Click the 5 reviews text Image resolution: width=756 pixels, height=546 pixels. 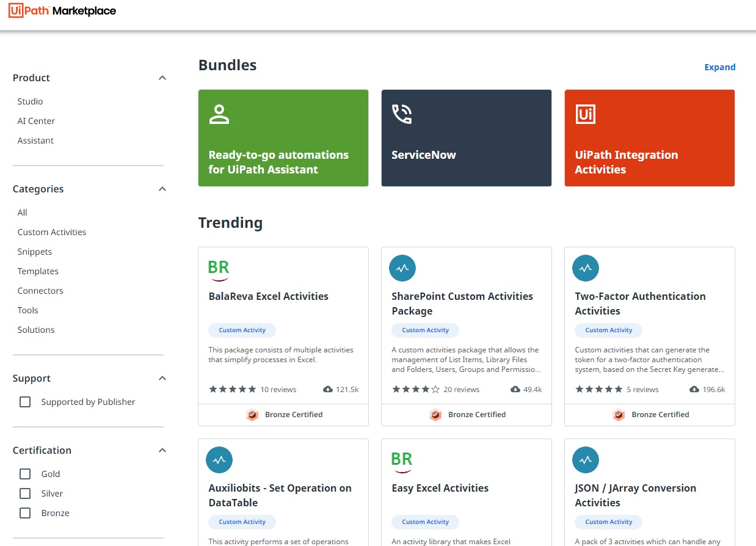[x=643, y=390]
